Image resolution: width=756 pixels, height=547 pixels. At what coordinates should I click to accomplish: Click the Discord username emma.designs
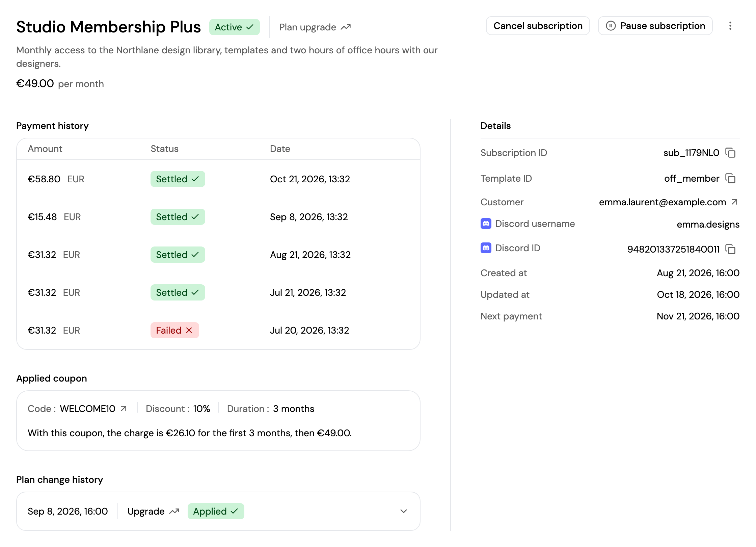tap(708, 224)
